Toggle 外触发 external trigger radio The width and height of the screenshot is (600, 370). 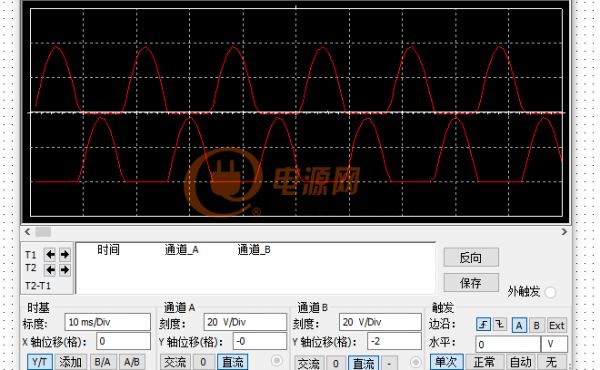coord(551,292)
